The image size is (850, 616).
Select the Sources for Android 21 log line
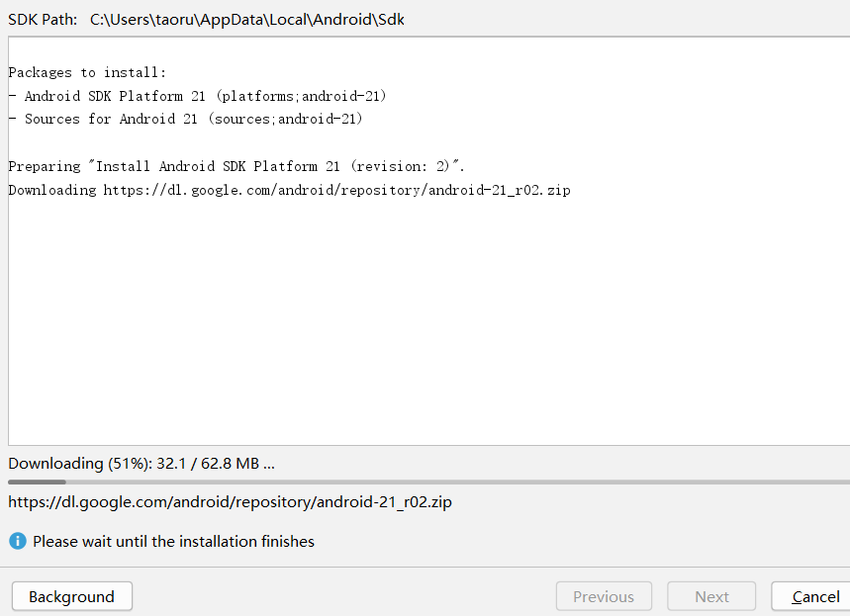(x=185, y=120)
